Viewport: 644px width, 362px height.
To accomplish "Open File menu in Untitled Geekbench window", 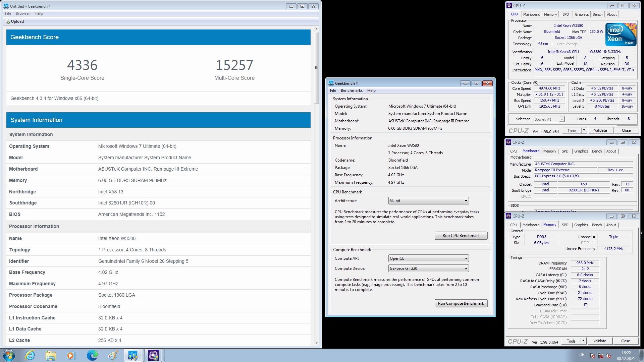I will pos(8,13).
